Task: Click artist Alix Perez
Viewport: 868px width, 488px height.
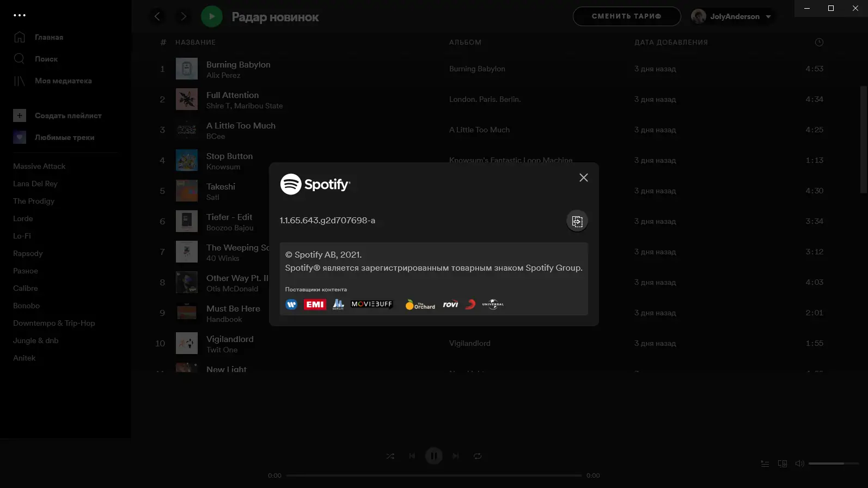Action: (x=223, y=75)
